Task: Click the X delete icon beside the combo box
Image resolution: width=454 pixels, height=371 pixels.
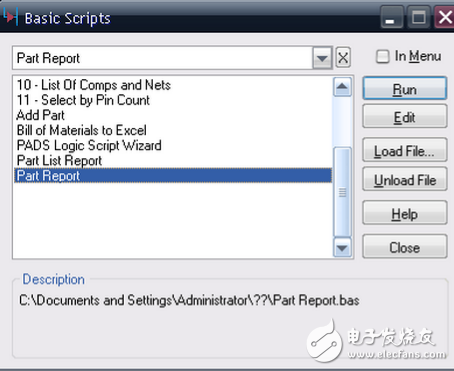Action: pyautogui.click(x=343, y=58)
